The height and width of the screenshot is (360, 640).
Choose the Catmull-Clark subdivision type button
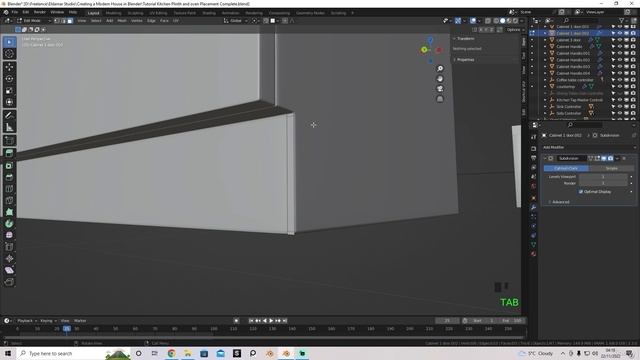(x=566, y=168)
